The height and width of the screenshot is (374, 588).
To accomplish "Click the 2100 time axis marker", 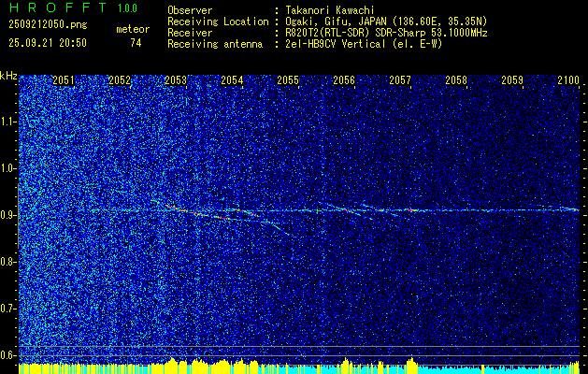I will (x=568, y=79).
